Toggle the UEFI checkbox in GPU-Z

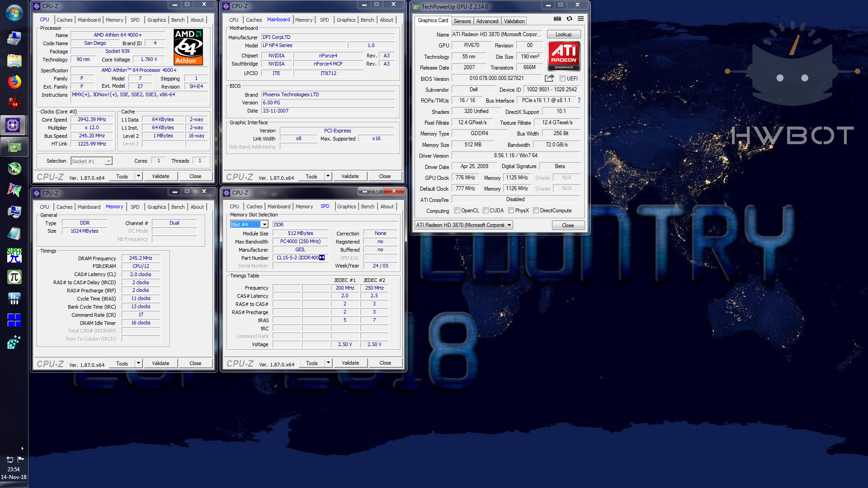[563, 79]
